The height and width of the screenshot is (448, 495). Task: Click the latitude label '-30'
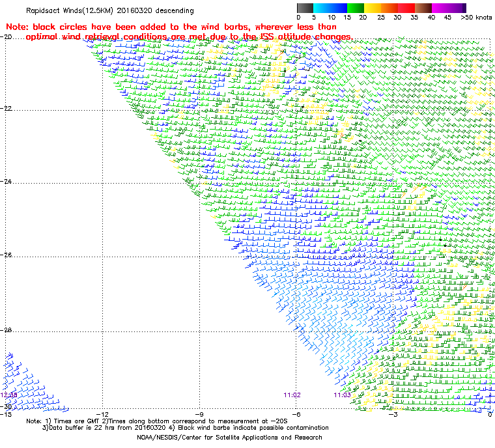tap(6, 407)
